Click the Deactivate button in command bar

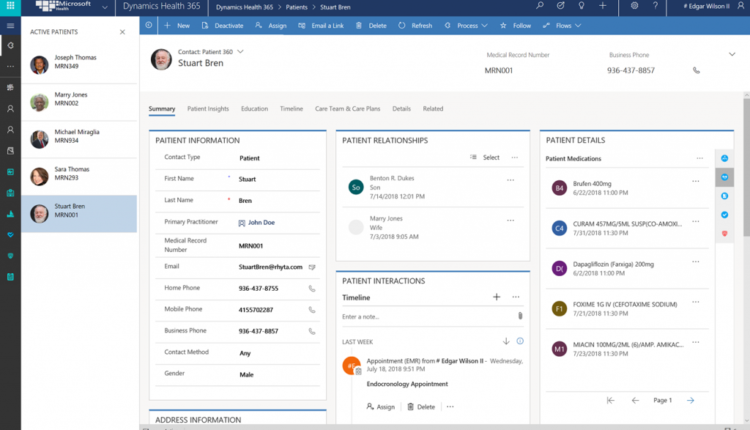[x=224, y=25]
